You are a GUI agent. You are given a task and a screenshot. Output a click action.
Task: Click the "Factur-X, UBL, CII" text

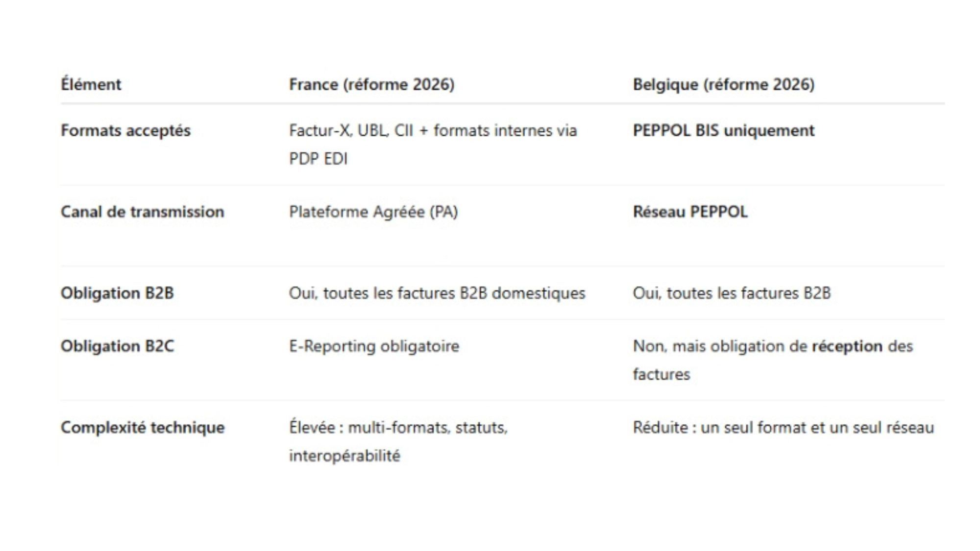(x=351, y=130)
